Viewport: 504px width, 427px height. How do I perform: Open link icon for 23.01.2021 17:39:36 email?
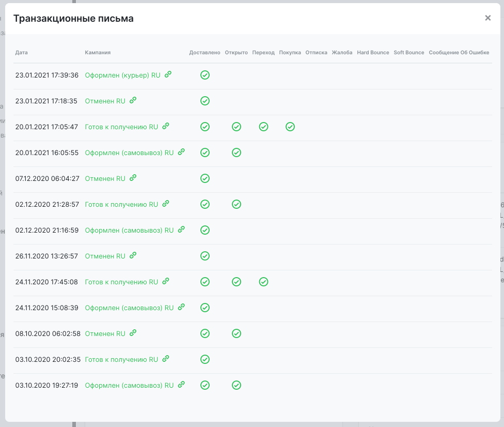coord(168,74)
